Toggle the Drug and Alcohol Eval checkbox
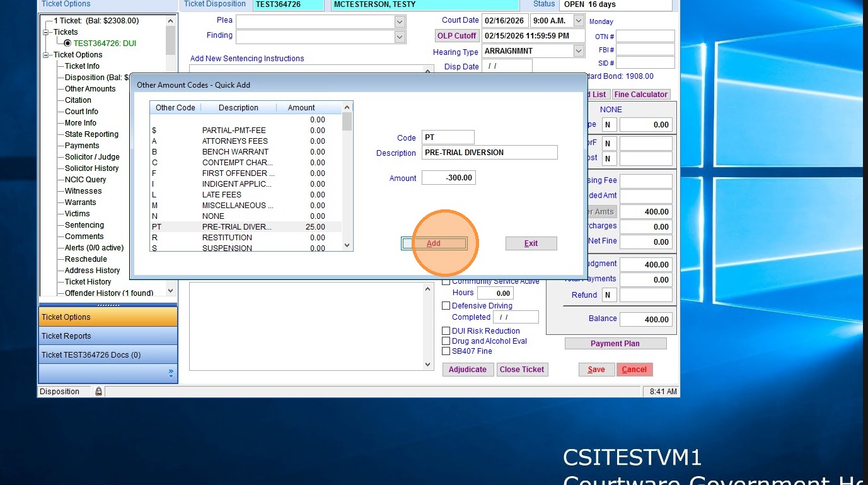This screenshot has height=485, width=868. (x=446, y=341)
